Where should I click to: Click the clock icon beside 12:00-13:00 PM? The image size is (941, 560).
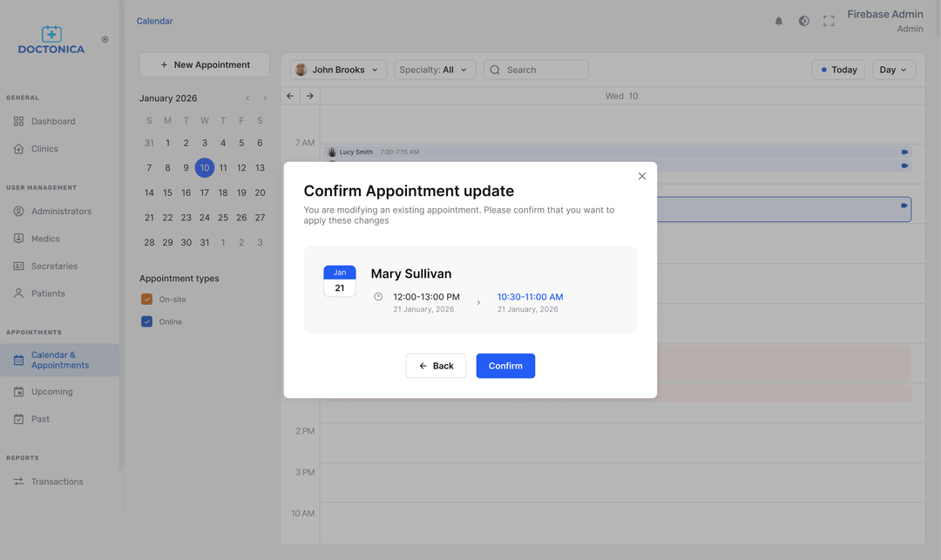[x=378, y=296]
